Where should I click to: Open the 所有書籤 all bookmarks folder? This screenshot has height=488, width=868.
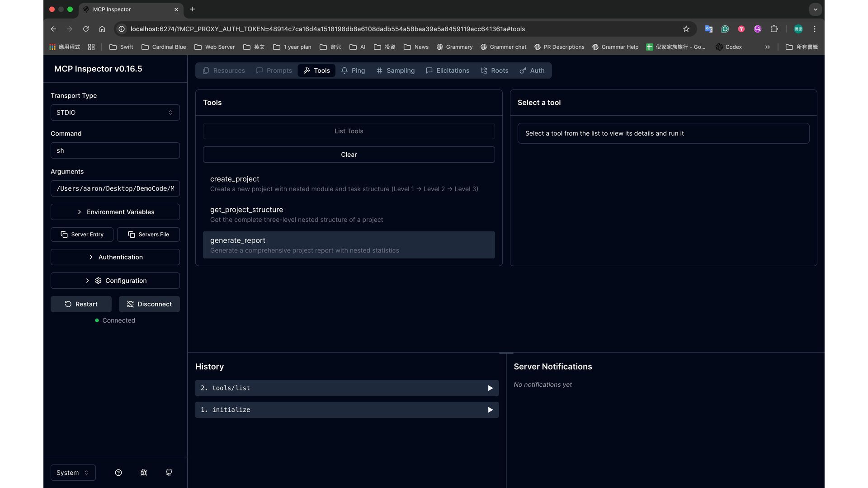click(x=802, y=47)
